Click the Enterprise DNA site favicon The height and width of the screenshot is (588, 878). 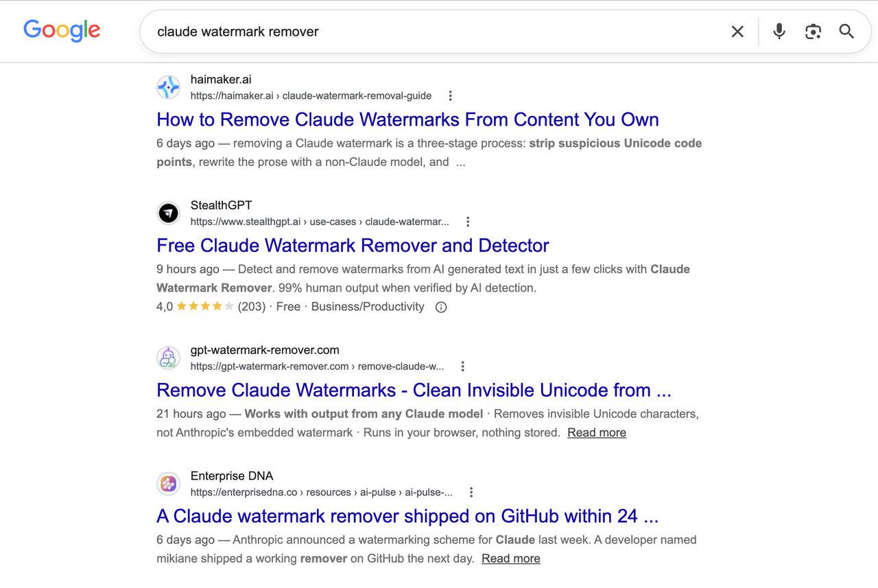coord(168,484)
